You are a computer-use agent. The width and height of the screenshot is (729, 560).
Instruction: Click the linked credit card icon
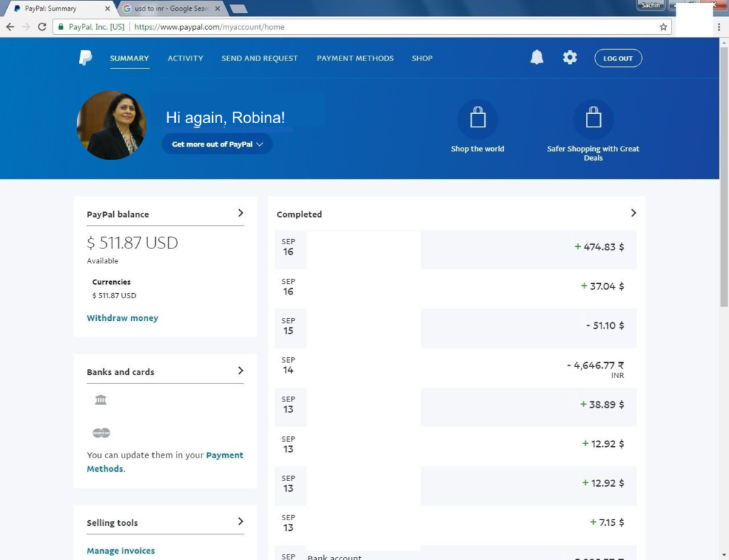(101, 433)
